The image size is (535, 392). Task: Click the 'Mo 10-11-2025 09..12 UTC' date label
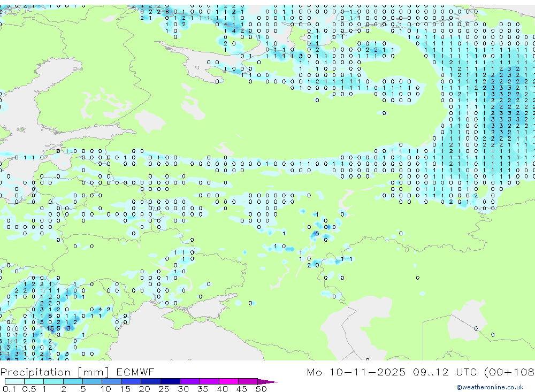point(393,372)
